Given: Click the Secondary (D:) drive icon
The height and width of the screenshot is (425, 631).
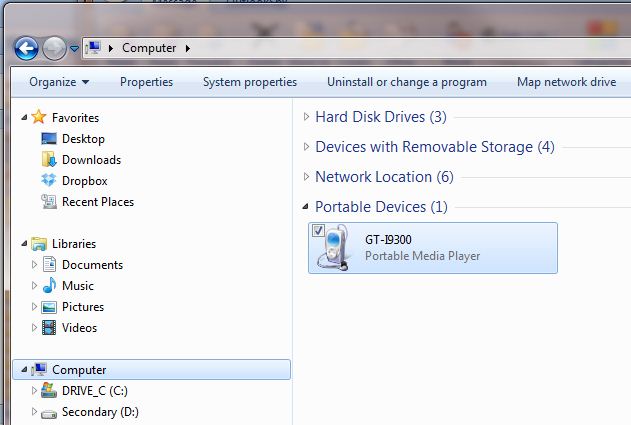Looking at the screenshot, I should tap(49, 413).
